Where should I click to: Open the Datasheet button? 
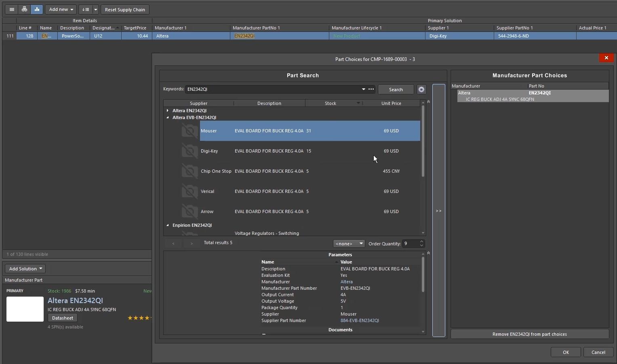(63, 318)
